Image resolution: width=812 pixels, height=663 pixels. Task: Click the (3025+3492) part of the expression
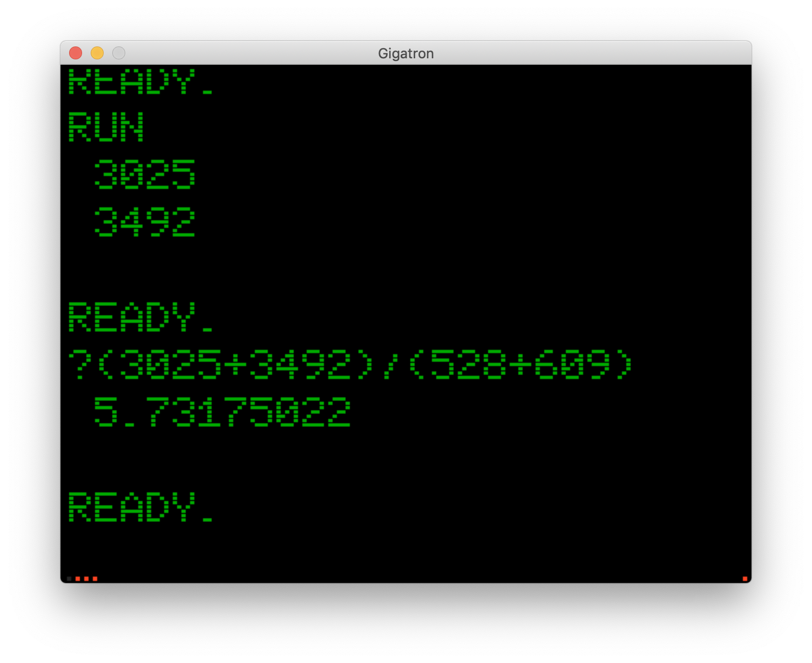235,364
